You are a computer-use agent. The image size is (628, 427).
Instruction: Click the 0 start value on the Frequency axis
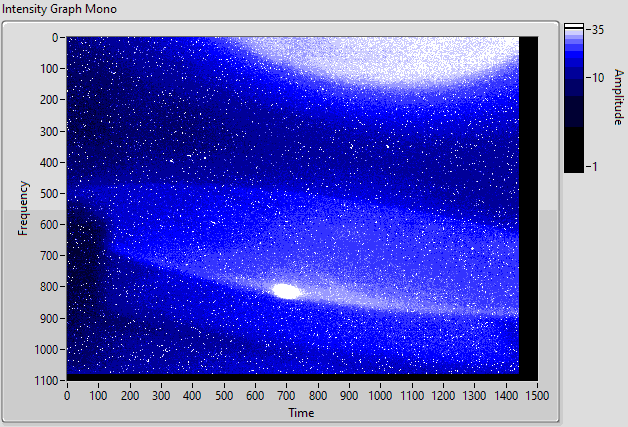[x=55, y=38]
